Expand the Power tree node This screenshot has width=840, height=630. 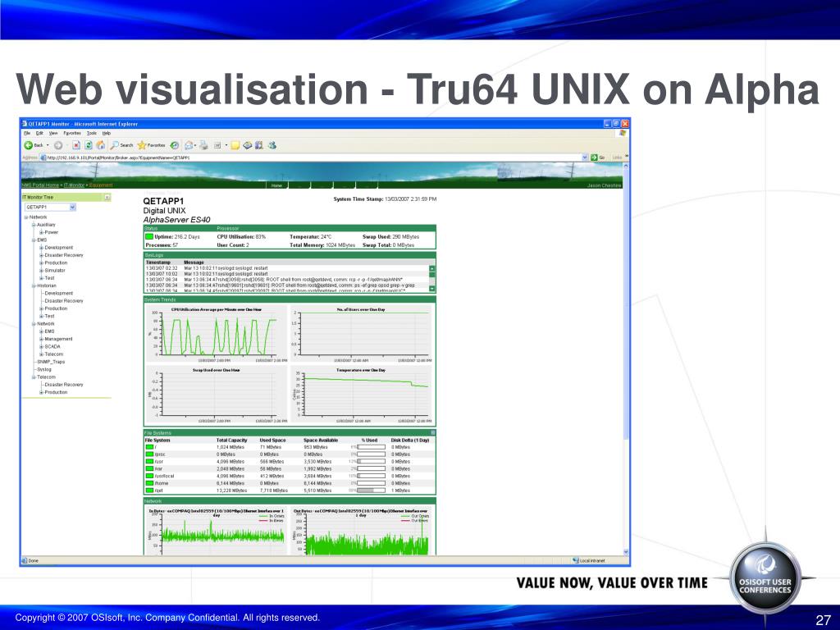pyautogui.click(x=41, y=232)
